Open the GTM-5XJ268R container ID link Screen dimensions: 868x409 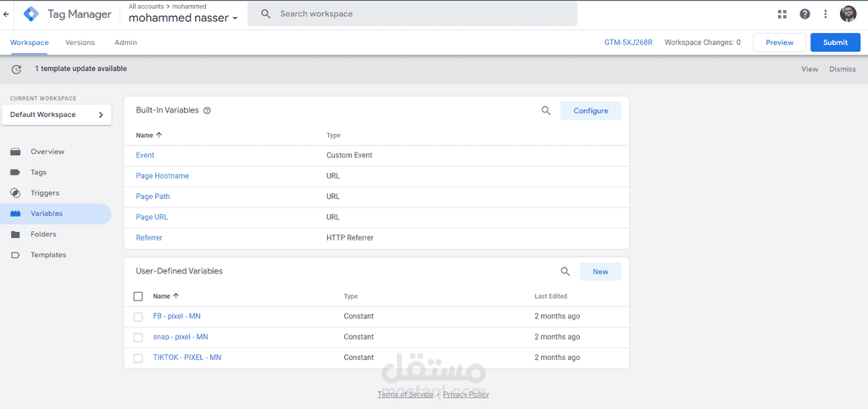pos(628,42)
